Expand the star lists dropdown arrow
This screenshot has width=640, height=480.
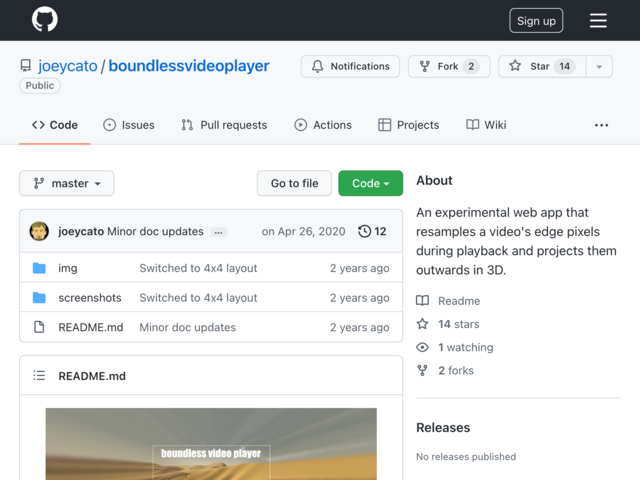[x=599, y=67]
